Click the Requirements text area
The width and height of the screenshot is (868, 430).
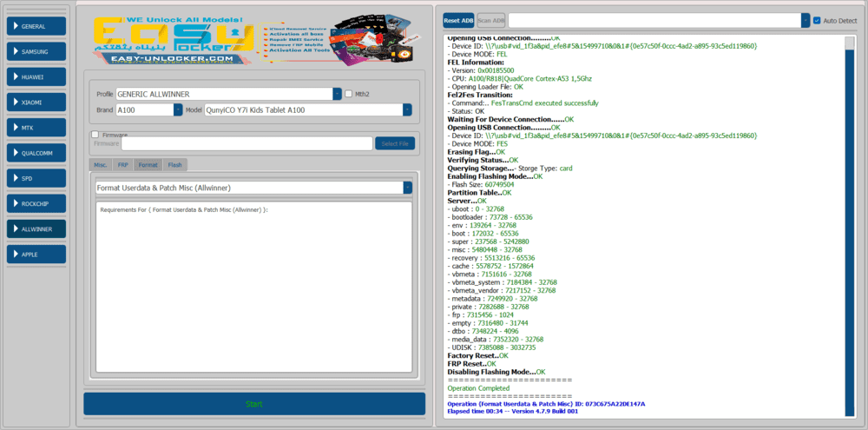click(x=254, y=287)
